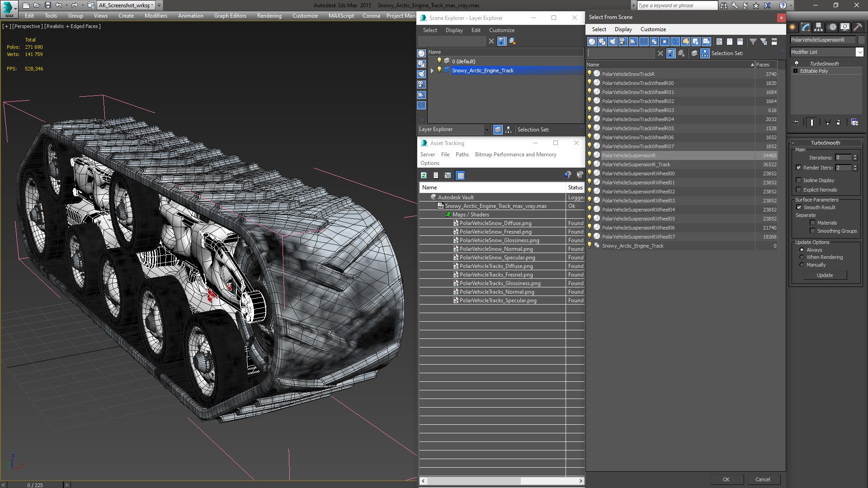Viewport: 868px width, 488px height.
Task: Click Select None icon in Select From Scene
Action: click(730, 42)
